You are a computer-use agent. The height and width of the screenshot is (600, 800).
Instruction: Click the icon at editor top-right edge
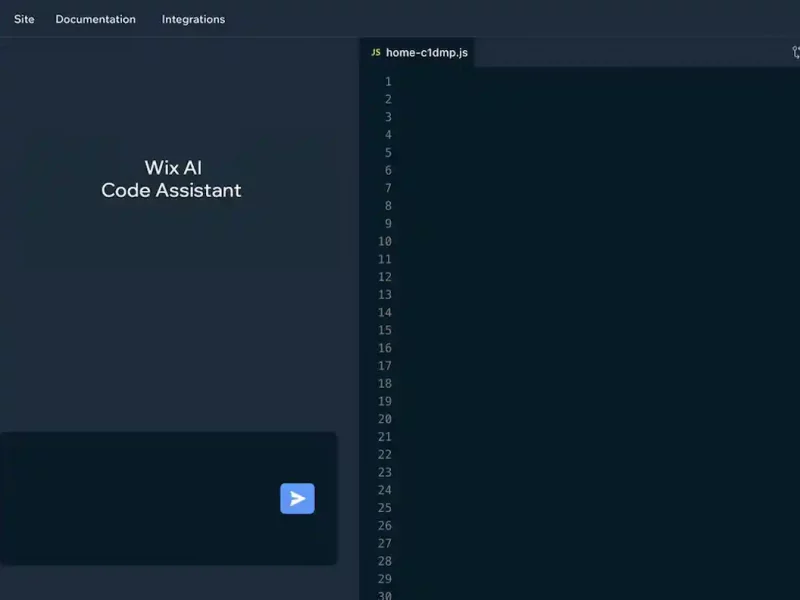pyautogui.click(x=796, y=53)
